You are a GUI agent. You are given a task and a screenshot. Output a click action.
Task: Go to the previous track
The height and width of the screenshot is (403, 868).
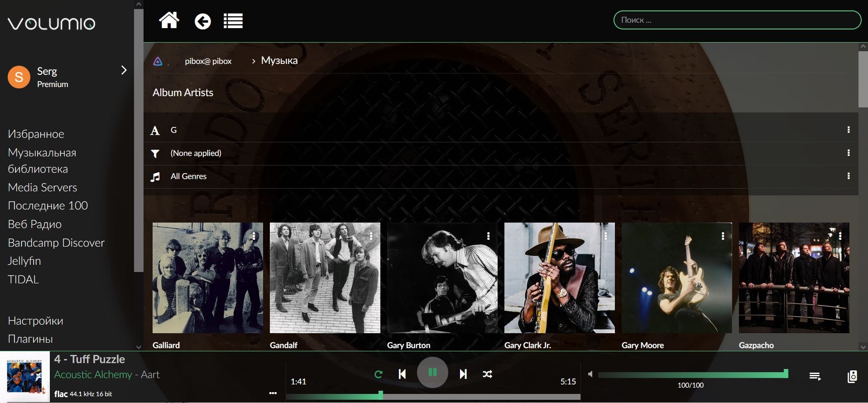coord(402,374)
